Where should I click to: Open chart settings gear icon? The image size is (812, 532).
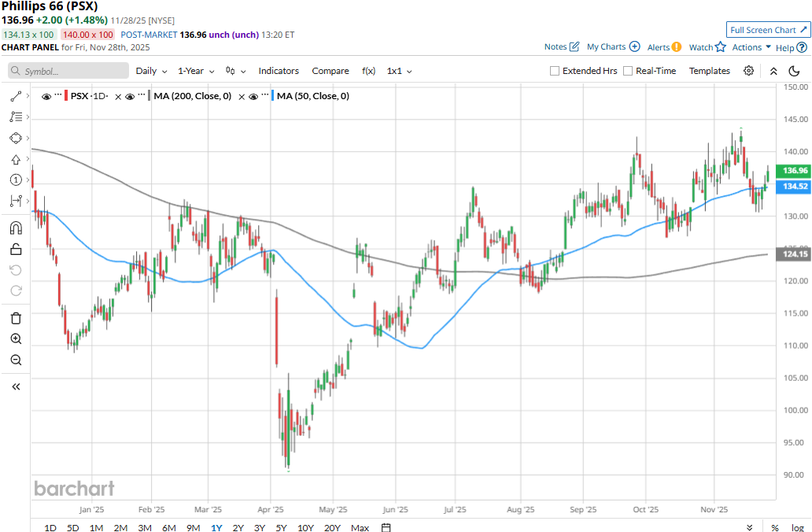point(748,71)
